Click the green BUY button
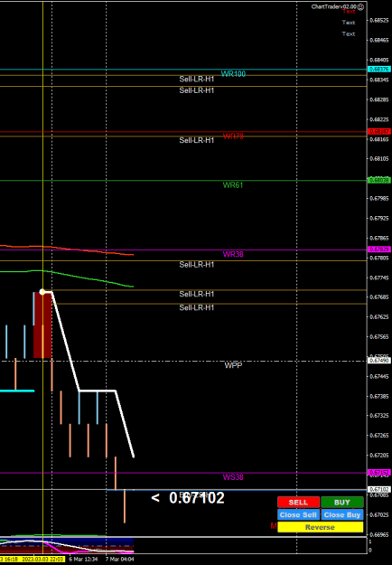This screenshot has height=565, width=392. click(342, 503)
